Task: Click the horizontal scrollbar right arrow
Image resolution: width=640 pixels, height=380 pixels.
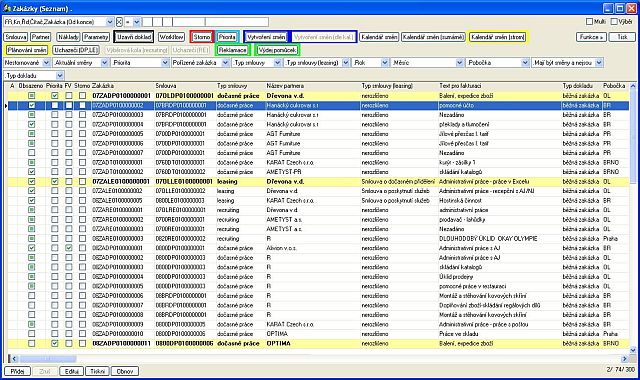Action: click(624, 359)
